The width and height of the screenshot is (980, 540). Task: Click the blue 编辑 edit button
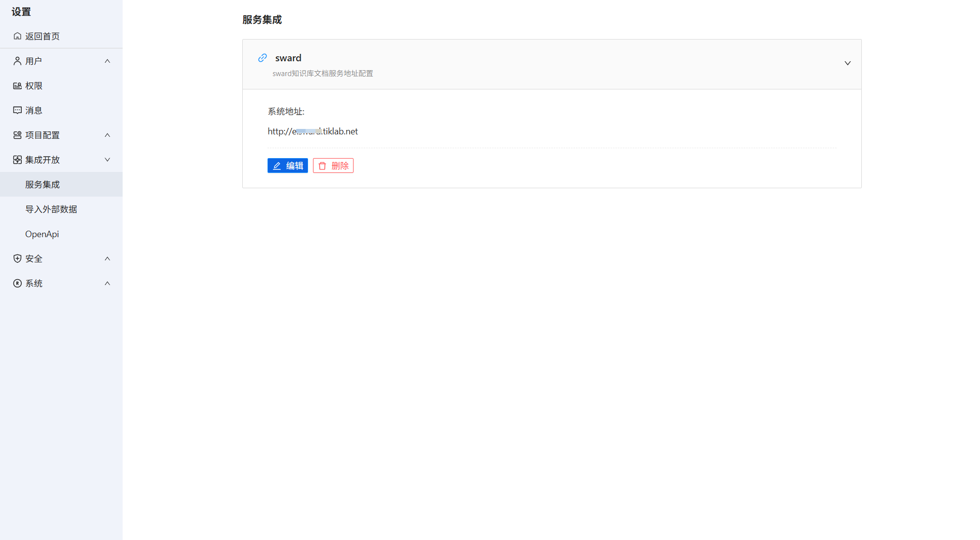point(288,166)
